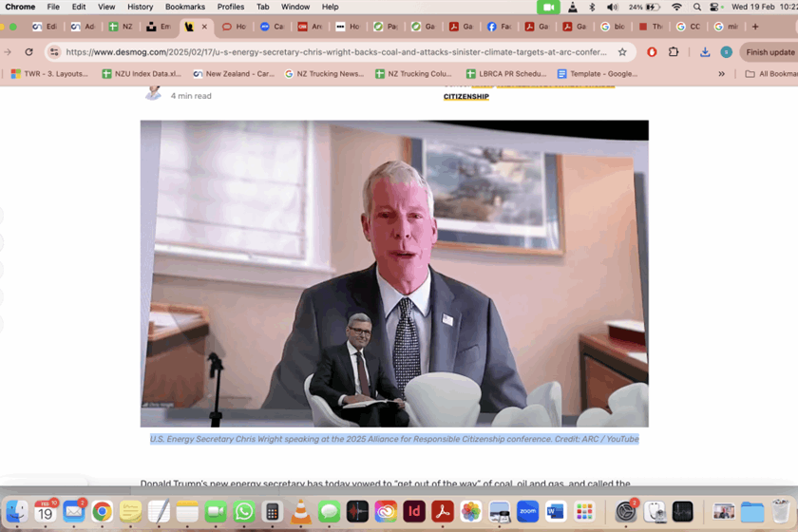Click the CITIZENSHIP tag link
The width and height of the screenshot is (798, 532).
pyautogui.click(x=465, y=97)
